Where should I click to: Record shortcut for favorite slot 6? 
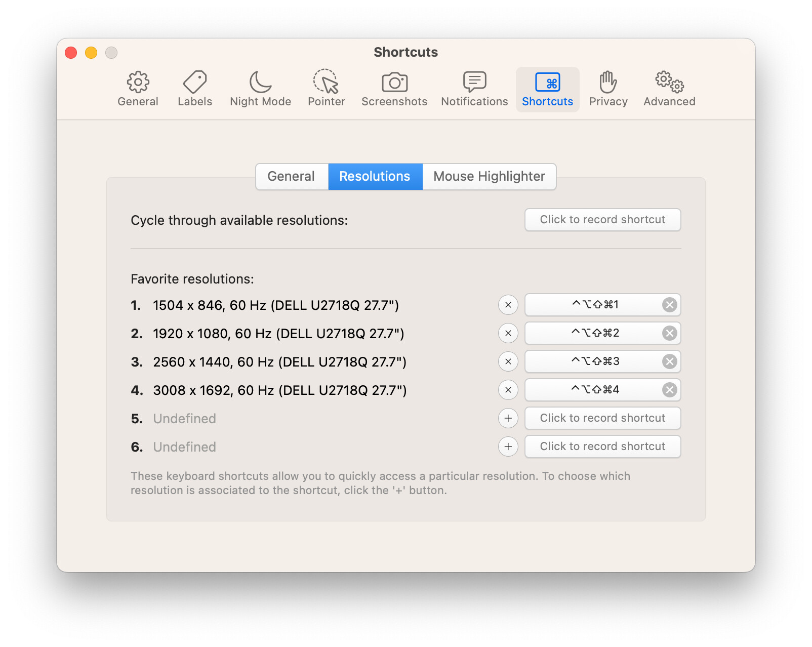coord(602,447)
